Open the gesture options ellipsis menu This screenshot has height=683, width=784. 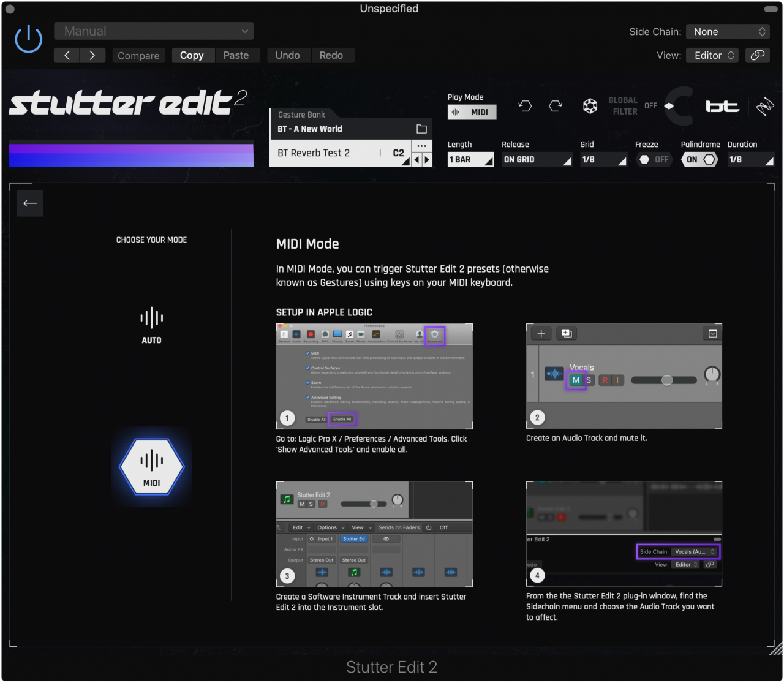[421, 145]
